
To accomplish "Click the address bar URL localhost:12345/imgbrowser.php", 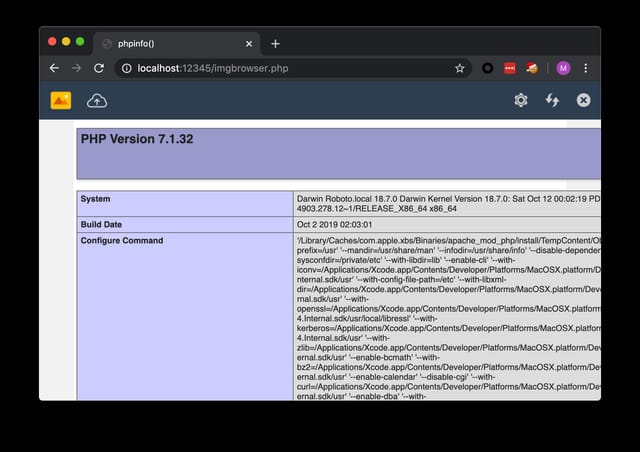I will (213, 68).
